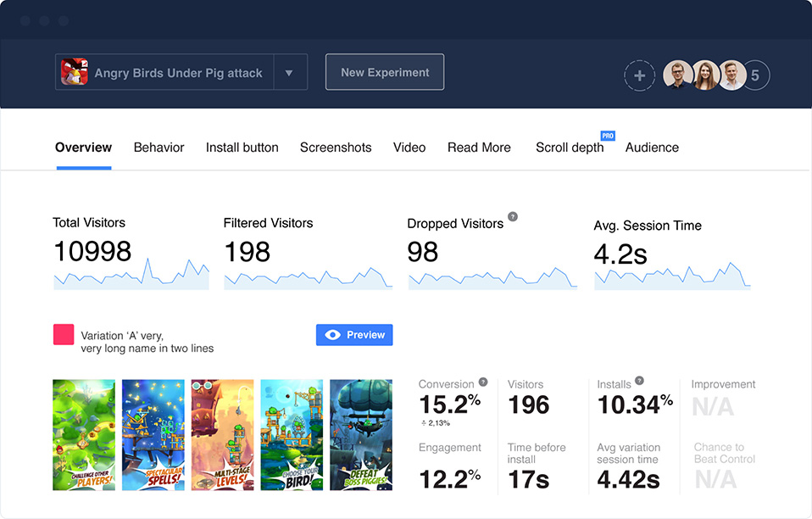
Task: Click the Installs help icon
Action: coord(640,381)
